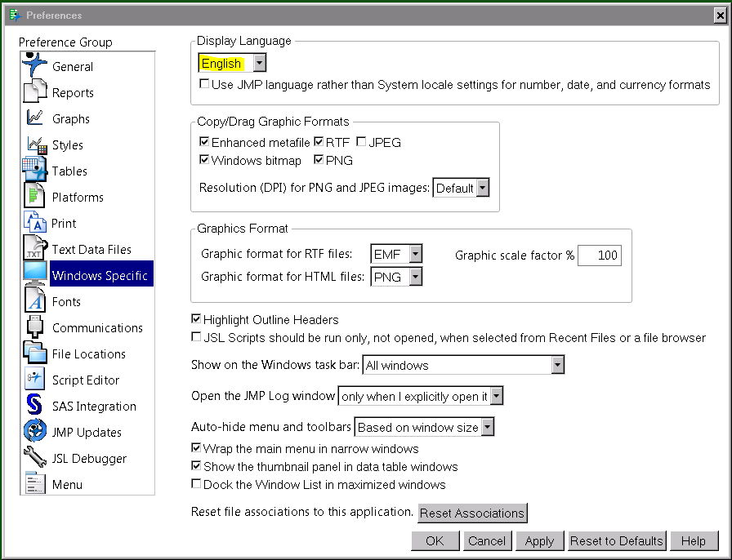Open Show on the Windows task bar dropdown

557,364
